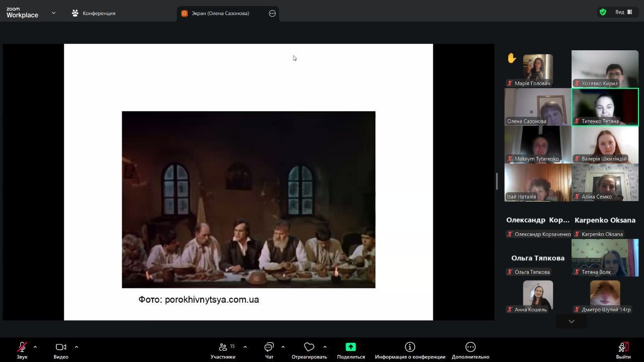
Task: Expand audio options arrow next to Звук
Action: click(35, 347)
